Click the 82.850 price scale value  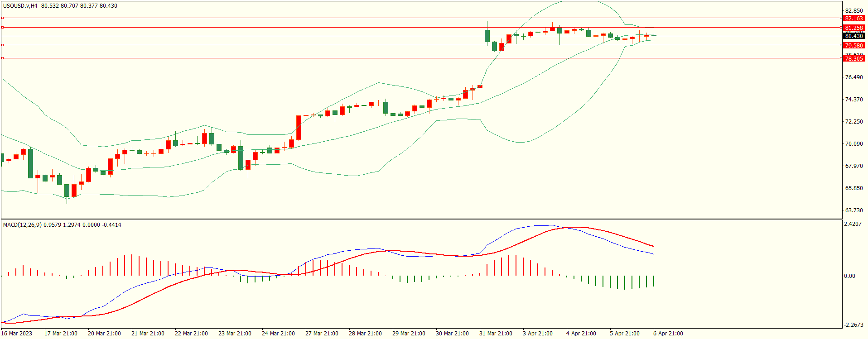854,11
